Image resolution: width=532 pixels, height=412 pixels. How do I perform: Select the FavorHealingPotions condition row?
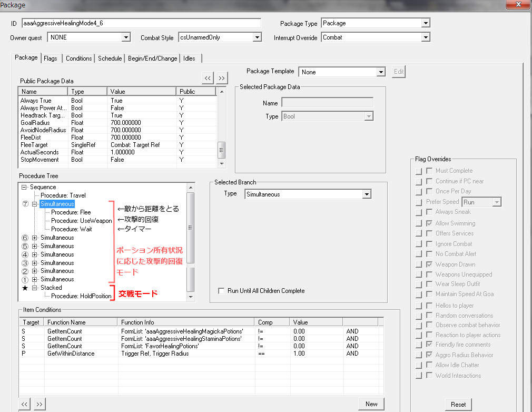[201, 346]
